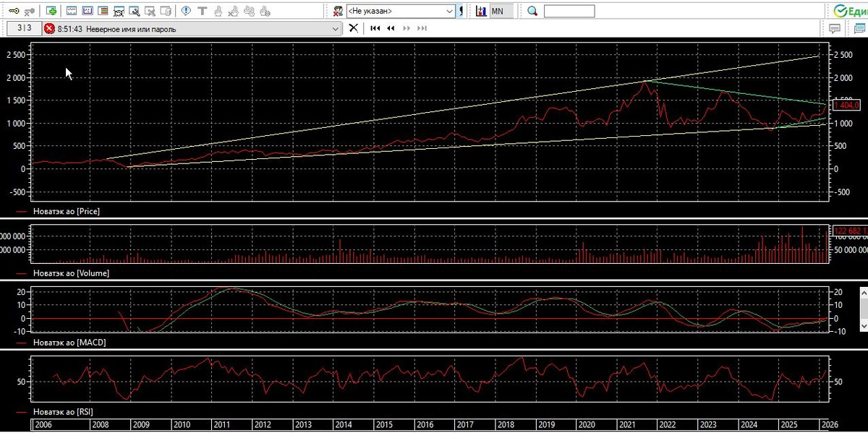Click the 'Новатэк ао [Volume]' legend label
The height and width of the screenshot is (433, 868).
pyautogui.click(x=72, y=273)
